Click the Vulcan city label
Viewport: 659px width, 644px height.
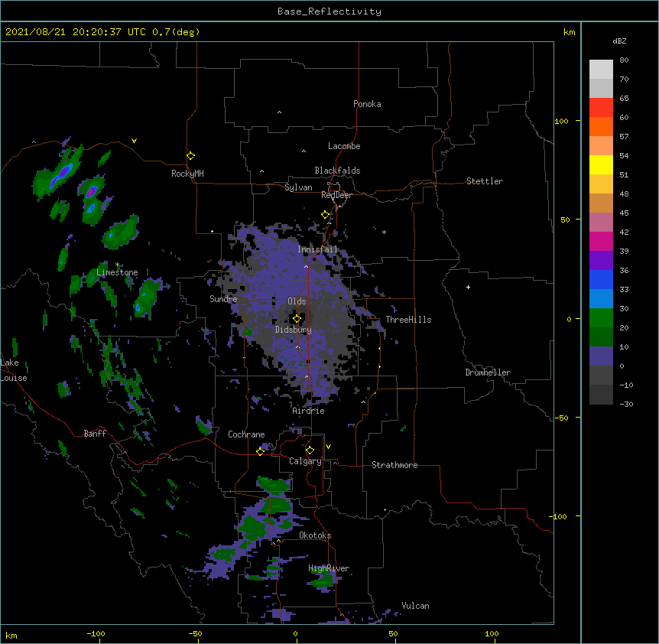coord(415,606)
